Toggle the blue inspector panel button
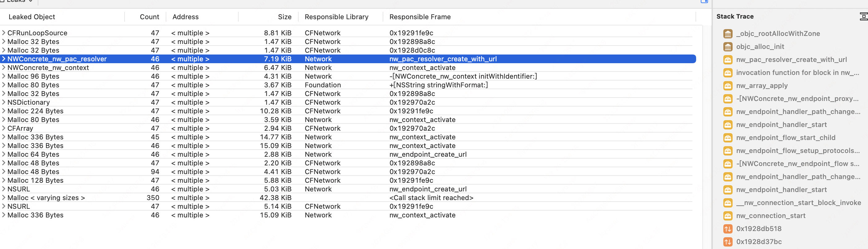 pos(704,1)
